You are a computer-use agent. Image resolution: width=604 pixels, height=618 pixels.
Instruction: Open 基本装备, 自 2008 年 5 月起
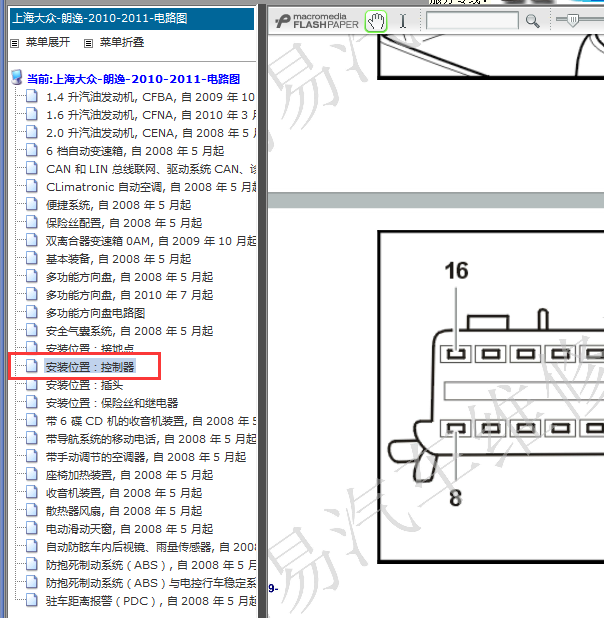pos(118,259)
